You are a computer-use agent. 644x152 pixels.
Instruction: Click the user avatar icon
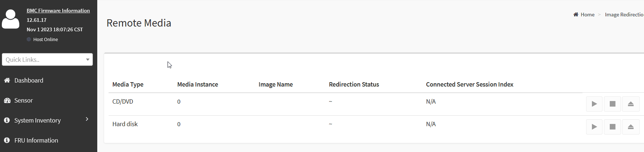pos(11,19)
